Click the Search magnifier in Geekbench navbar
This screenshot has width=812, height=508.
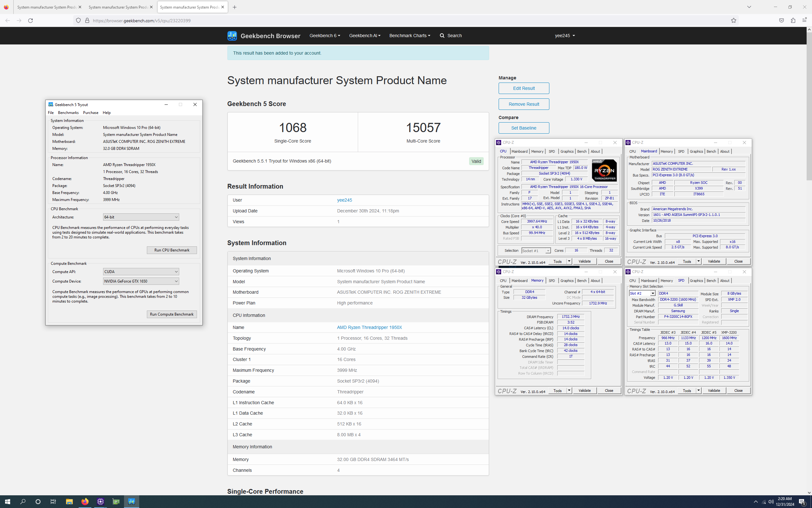click(x=442, y=36)
